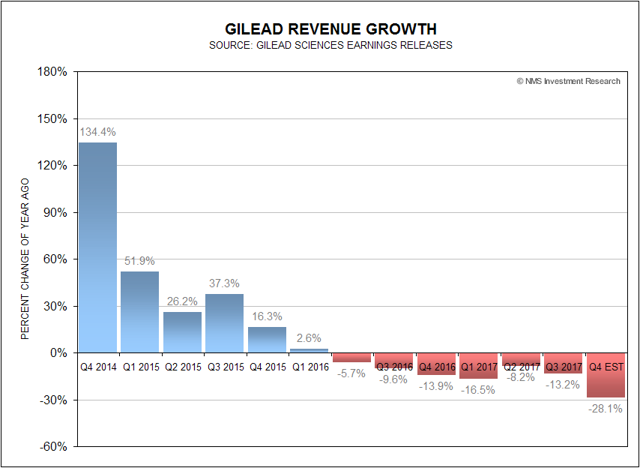Click the Q2 2015 axis label

(183, 367)
